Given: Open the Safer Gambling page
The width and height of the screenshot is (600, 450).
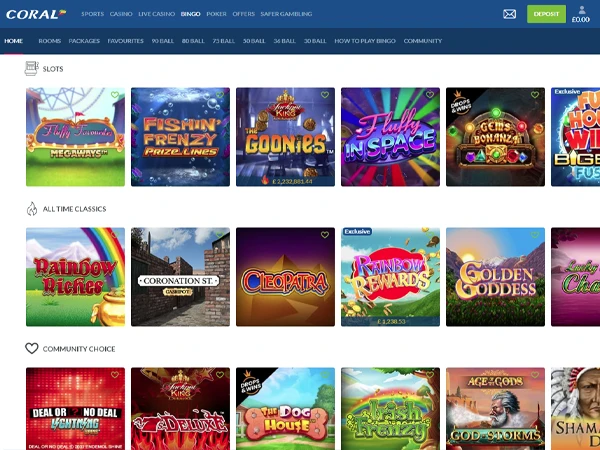Looking at the screenshot, I should pos(286,14).
